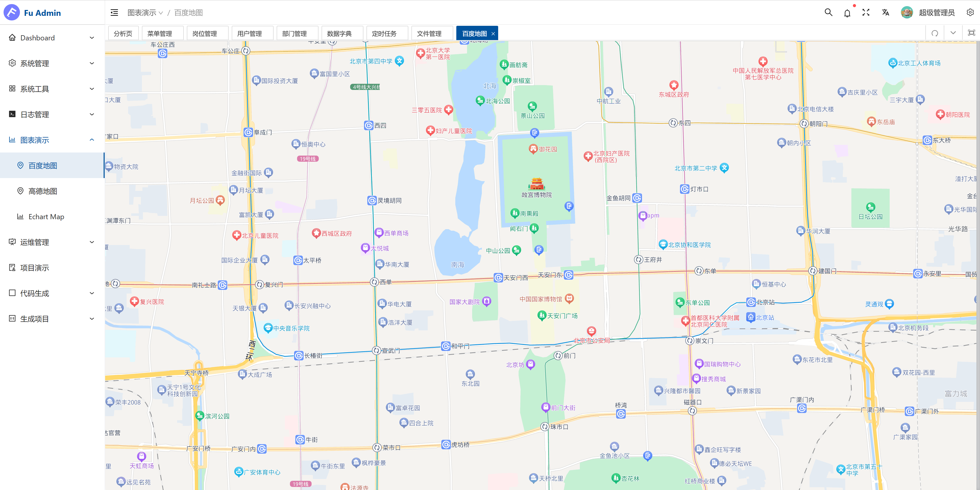This screenshot has width=980, height=490.
Task: Open the 高德地图 menu item
Action: tap(43, 191)
